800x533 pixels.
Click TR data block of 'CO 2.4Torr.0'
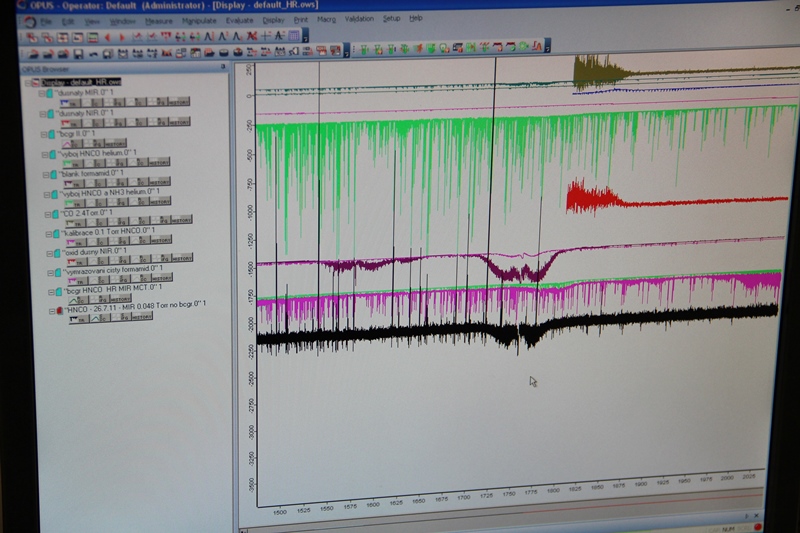76,223
